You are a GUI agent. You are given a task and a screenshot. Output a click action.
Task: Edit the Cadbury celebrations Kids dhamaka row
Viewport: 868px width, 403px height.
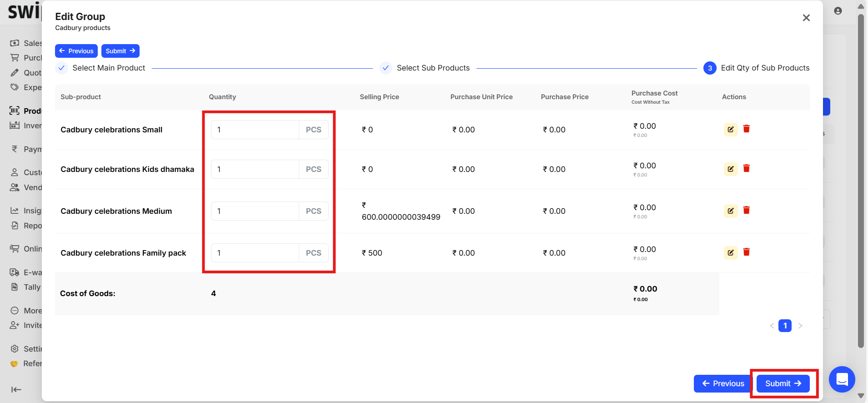click(x=731, y=169)
